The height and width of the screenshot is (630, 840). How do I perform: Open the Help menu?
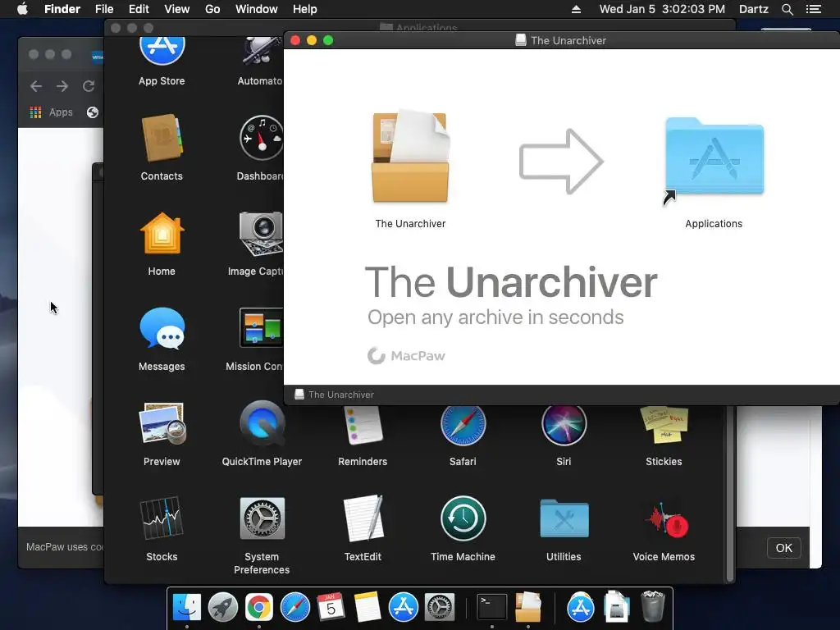point(305,9)
